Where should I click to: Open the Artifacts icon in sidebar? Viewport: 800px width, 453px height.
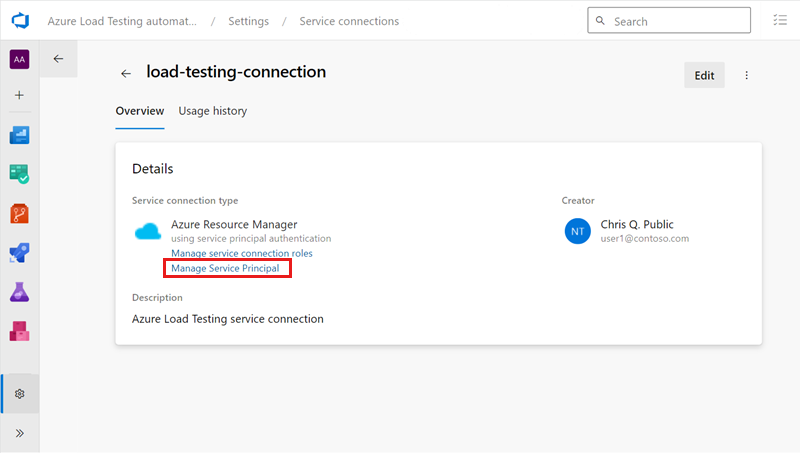coord(19,330)
